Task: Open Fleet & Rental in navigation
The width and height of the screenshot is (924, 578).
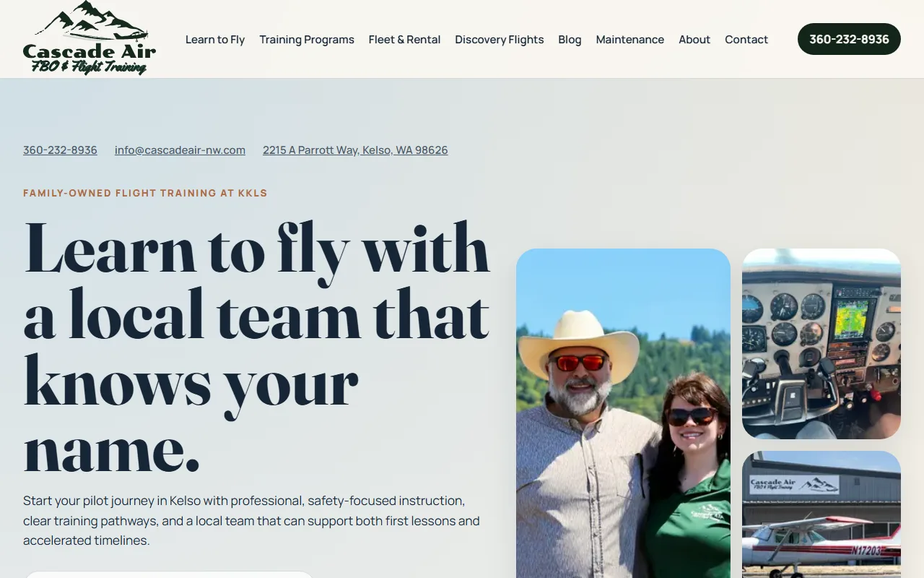Action: click(404, 40)
